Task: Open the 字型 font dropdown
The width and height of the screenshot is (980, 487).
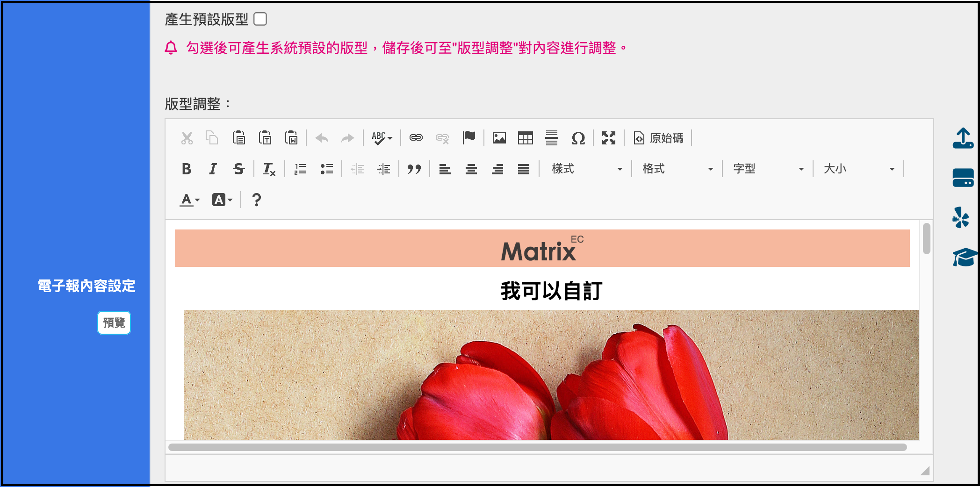Action: pyautogui.click(x=767, y=169)
